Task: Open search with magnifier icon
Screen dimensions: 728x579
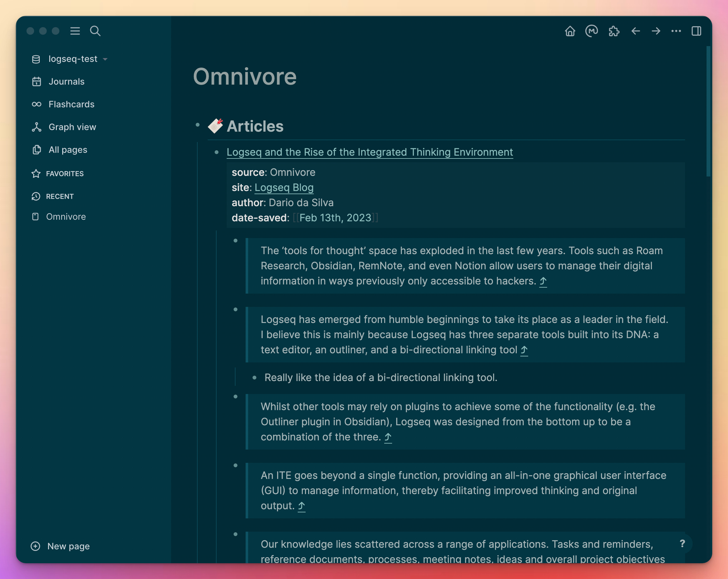Action: pyautogui.click(x=95, y=31)
